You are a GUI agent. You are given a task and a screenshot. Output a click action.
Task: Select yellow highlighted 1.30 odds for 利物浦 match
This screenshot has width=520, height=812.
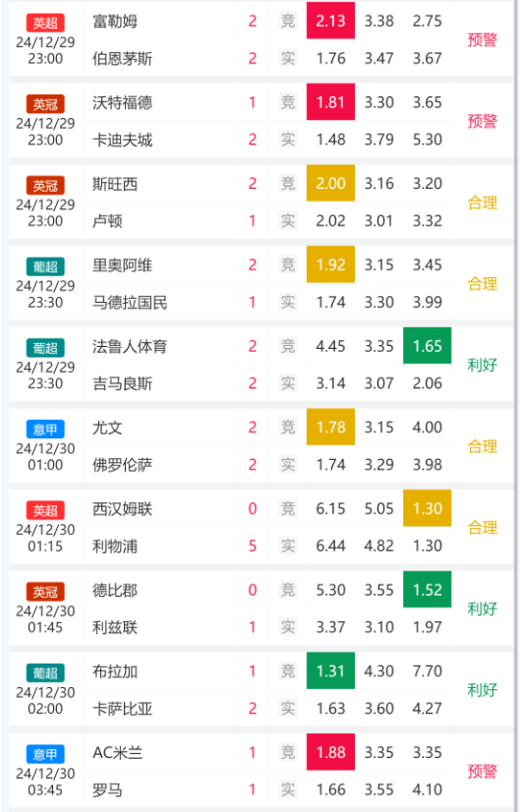(428, 508)
